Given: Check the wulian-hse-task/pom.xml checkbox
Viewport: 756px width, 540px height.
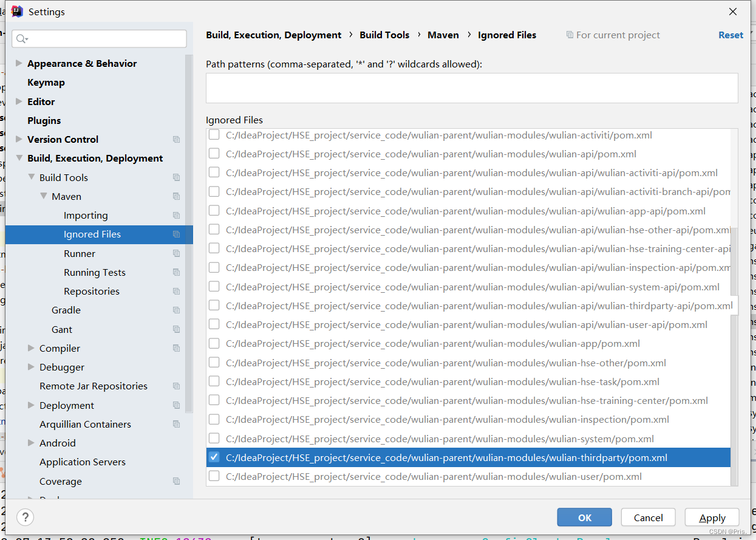Looking at the screenshot, I should click(x=214, y=381).
